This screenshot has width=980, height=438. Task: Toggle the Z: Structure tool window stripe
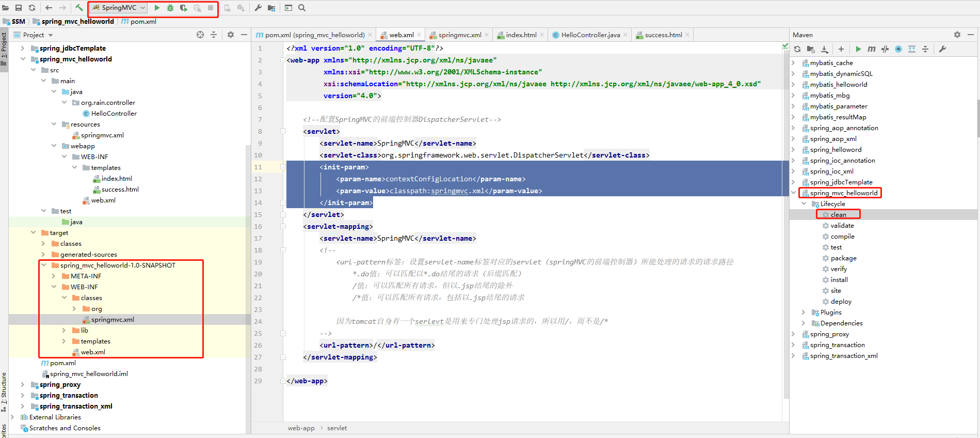4,392
